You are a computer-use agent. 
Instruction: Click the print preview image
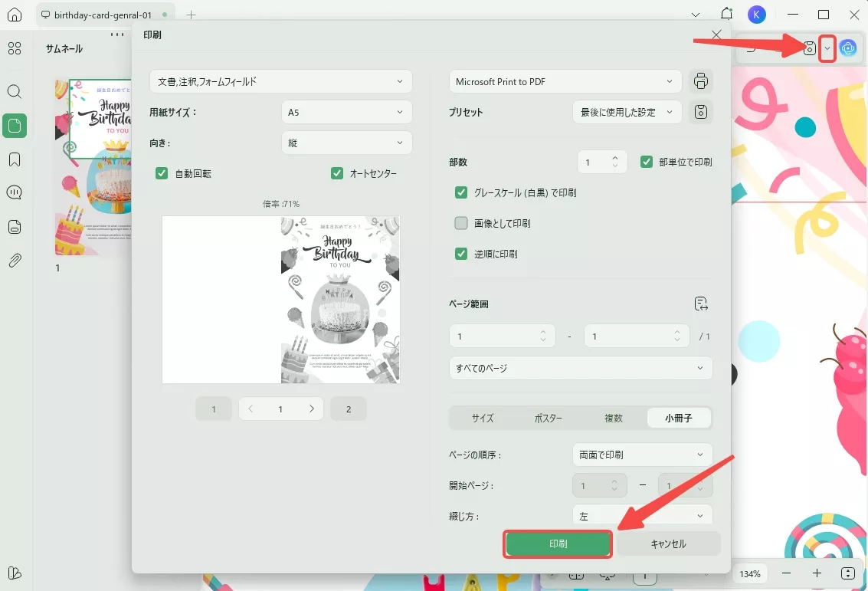coord(280,300)
